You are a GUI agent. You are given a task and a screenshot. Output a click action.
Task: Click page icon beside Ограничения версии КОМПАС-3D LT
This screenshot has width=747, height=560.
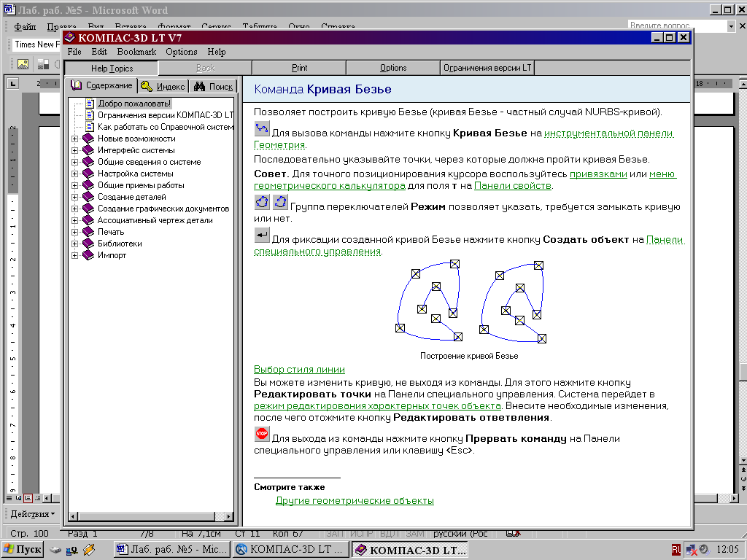pyautogui.click(x=90, y=114)
